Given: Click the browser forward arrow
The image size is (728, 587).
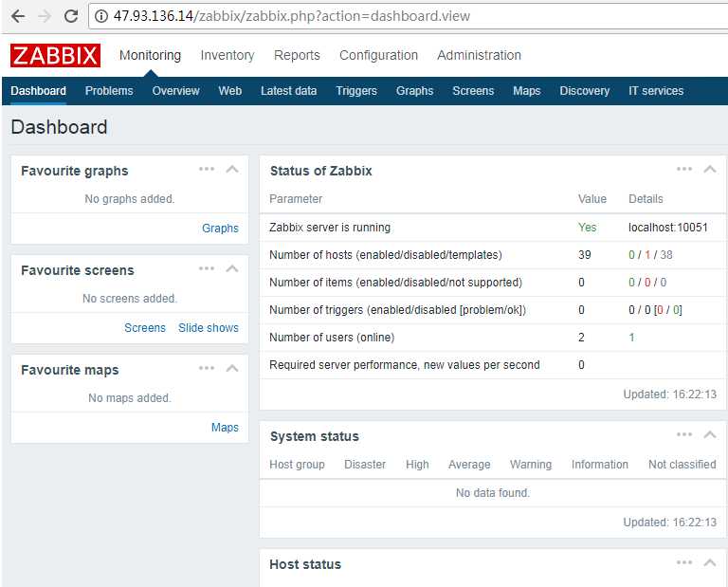Looking at the screenshot, I should (x=45, y=16).
